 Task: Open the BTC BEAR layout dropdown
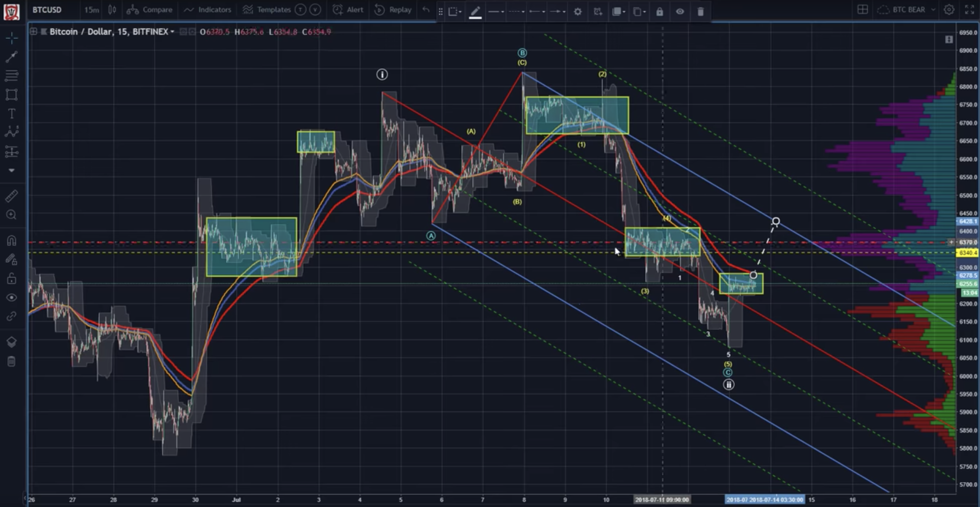tap(906, 10)
